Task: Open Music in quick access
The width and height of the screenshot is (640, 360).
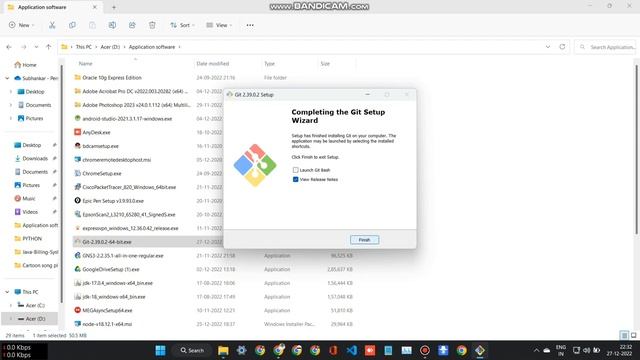Action: 29,198
